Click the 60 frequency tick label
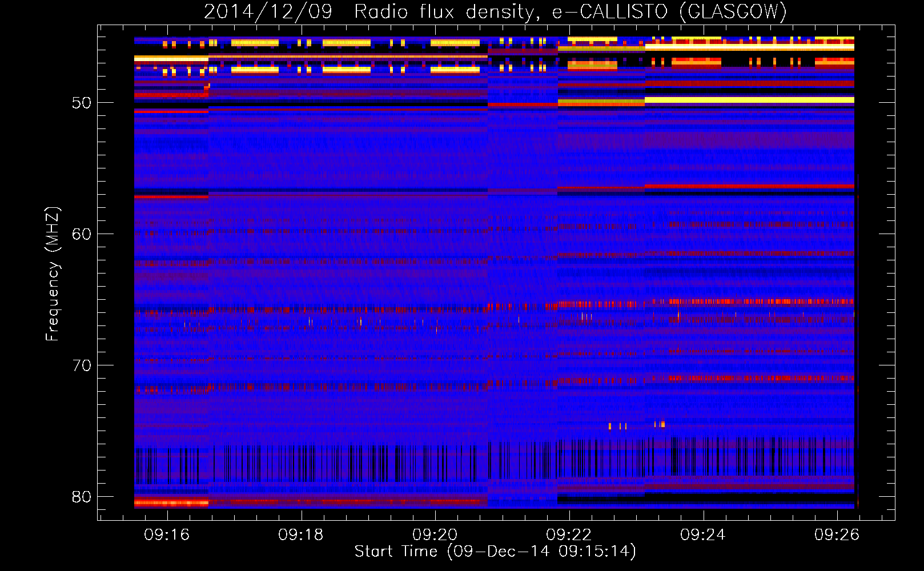This screenshot has width=924, height=571. (x=82, y=234)
